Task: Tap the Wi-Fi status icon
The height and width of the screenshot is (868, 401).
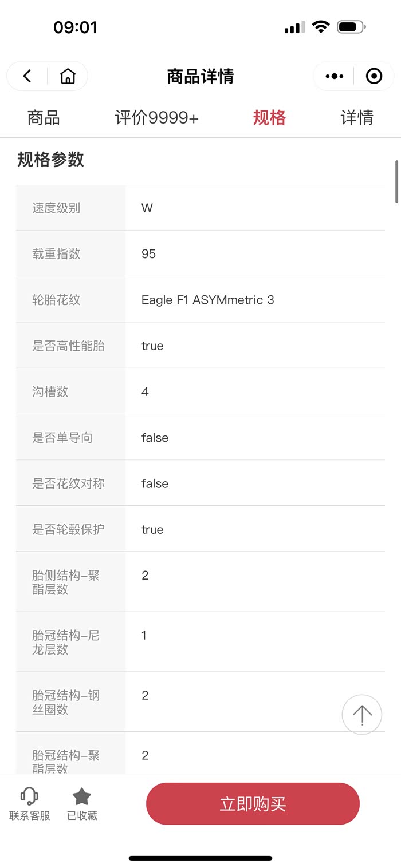Action: tap(321, 27)
